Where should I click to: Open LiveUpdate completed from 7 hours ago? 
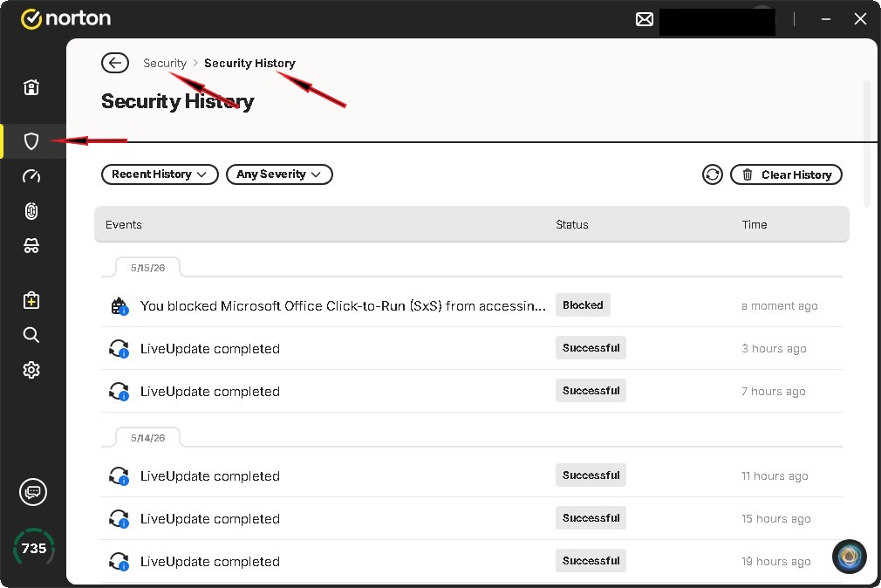coord(472,391)
